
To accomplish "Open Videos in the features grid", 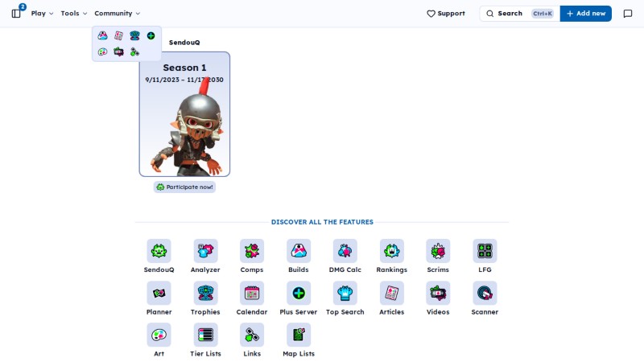I will [x=438, y=298].
